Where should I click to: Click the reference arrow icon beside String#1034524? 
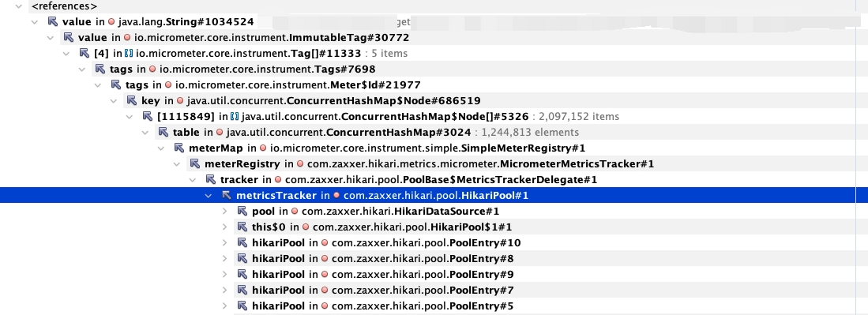tap(53, 22)
